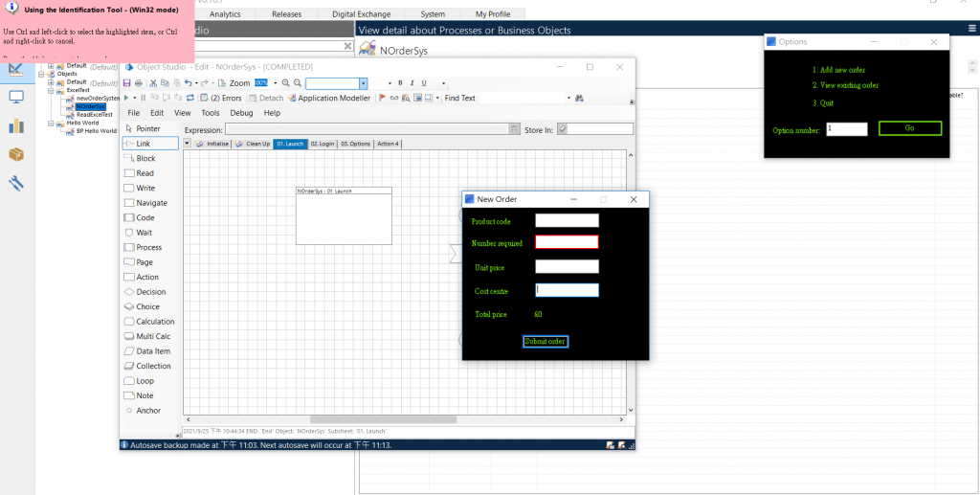Open the File menu
Screen dimensions: 980x495
tap(134, 113)
